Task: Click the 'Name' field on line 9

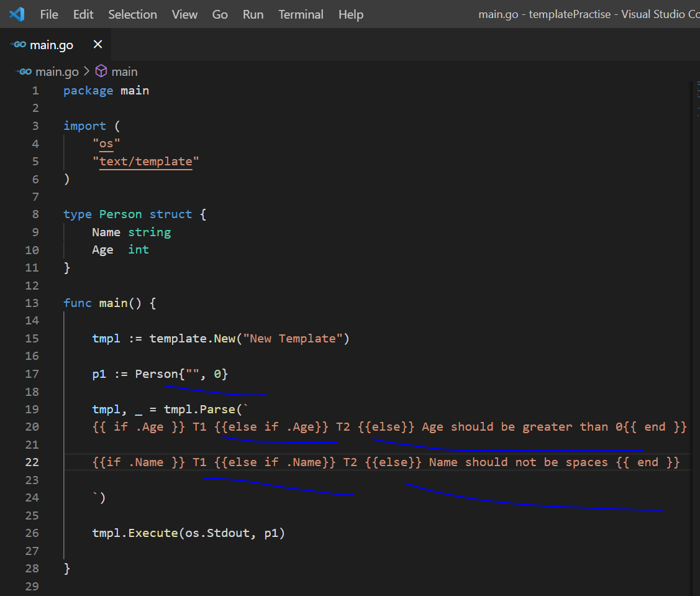Action: tap(106, 232)
